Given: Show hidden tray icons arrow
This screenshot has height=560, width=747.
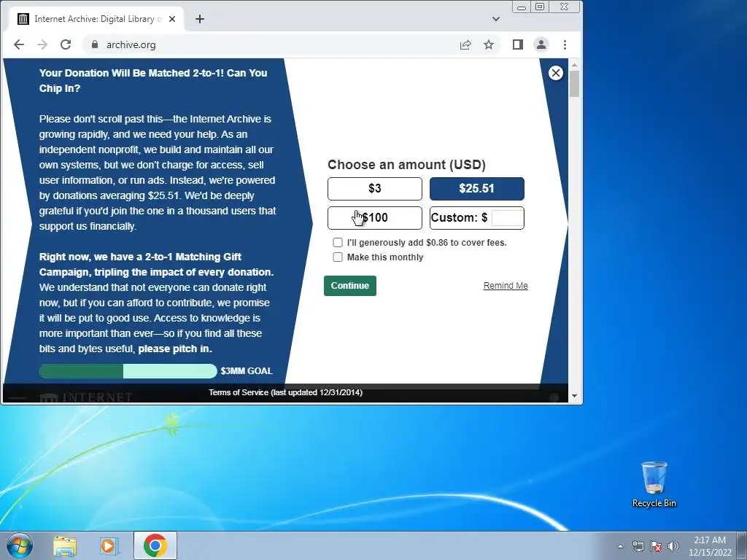Looking at the screenshot, I should point(620,546).
